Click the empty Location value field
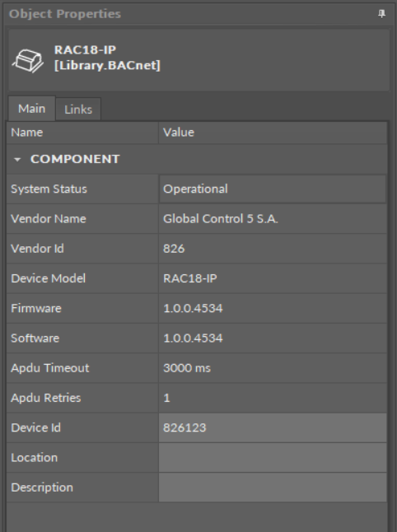397x532 pixels. click(273, 457)
